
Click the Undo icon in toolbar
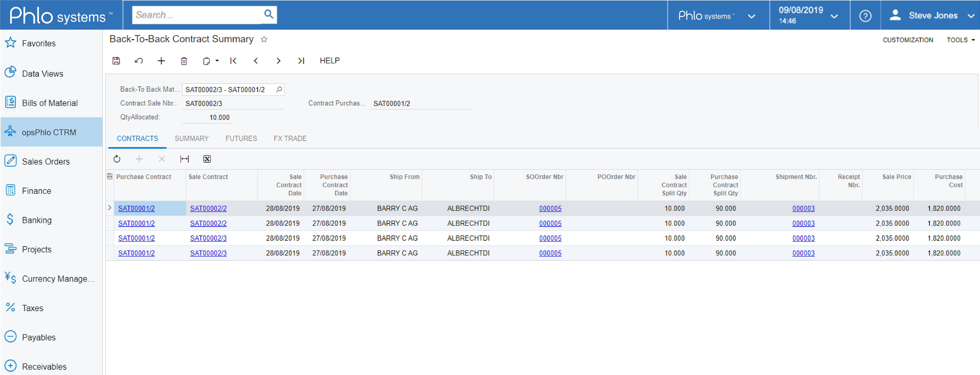point(139,61)
